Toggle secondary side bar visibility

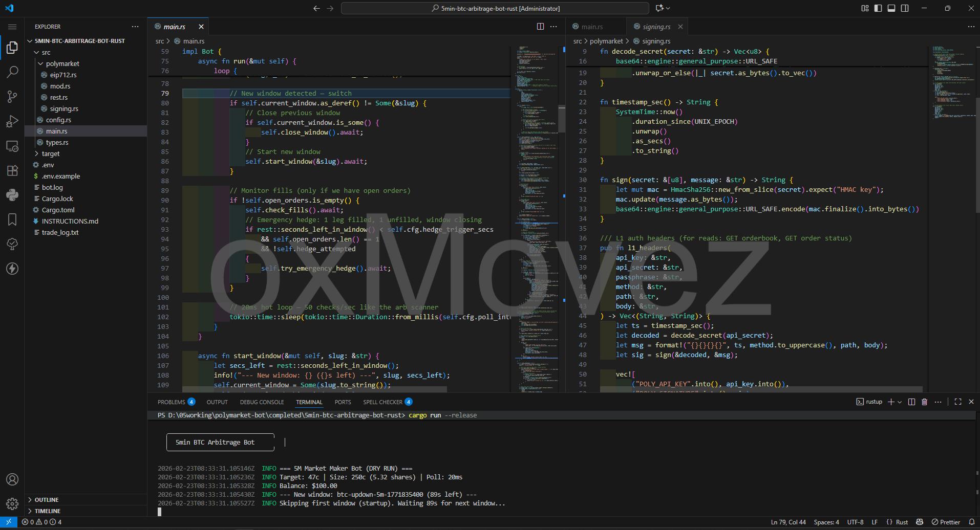[x=905, y=8]
